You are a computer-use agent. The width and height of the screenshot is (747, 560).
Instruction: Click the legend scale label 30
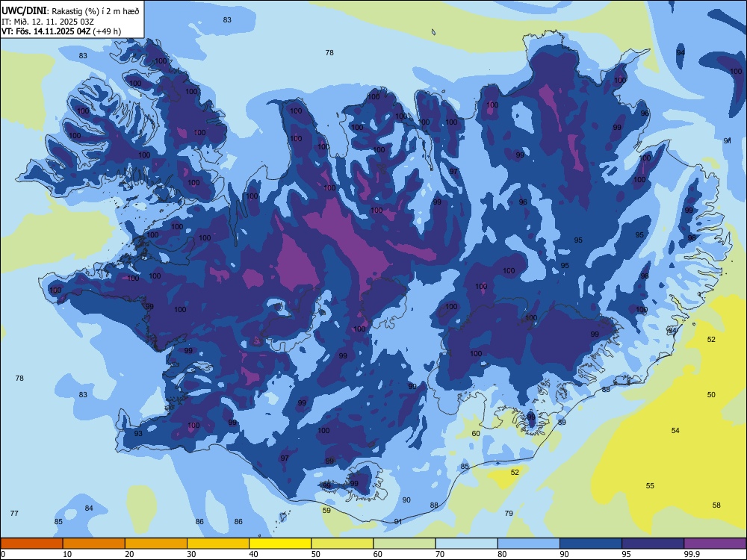coord(191,554)
